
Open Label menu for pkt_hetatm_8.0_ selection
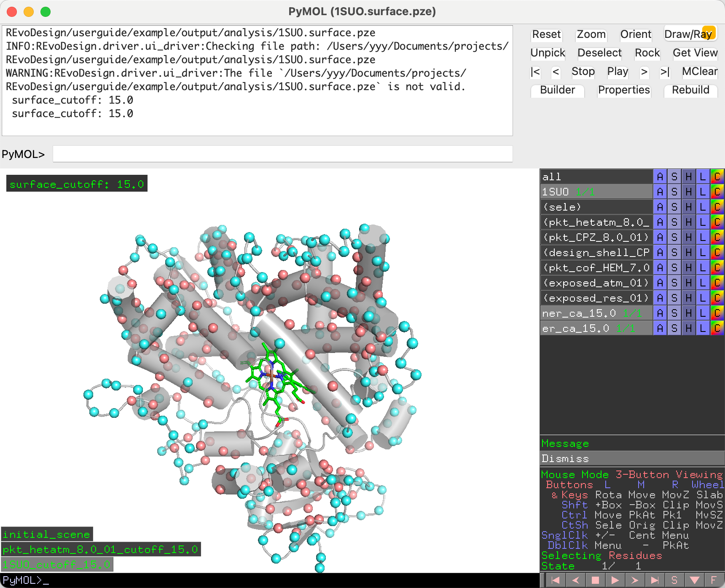[703, 222]
